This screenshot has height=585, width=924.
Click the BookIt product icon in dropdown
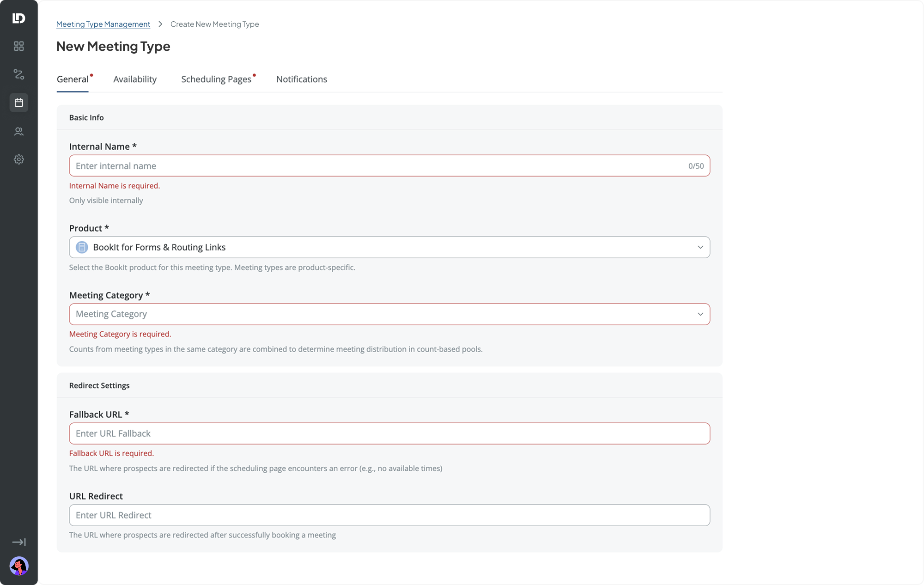point(82,247)
